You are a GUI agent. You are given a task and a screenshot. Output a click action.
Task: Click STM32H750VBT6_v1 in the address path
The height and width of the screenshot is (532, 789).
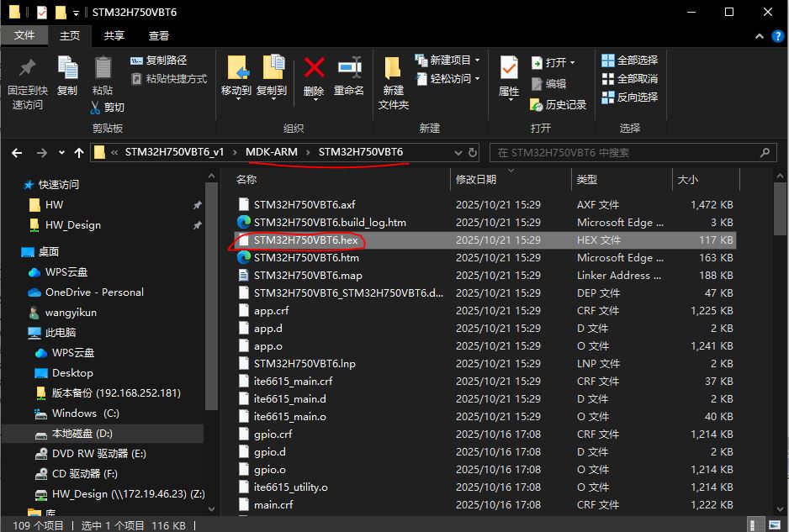pos(174,152)
